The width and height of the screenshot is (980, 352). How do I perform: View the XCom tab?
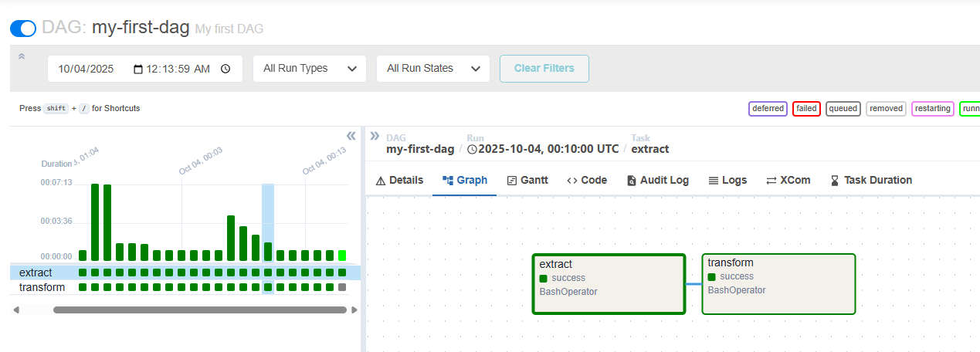[x=788, y=180]
